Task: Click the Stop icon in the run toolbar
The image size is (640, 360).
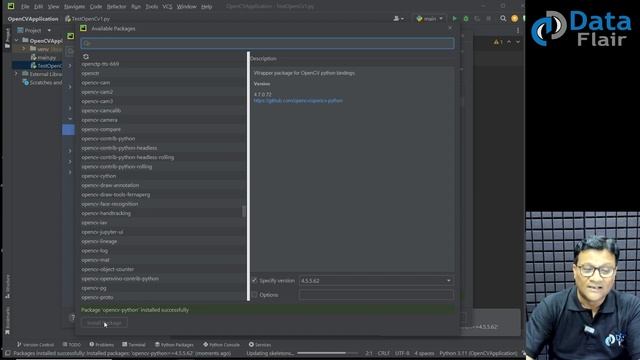Action: (x=488, y=18)
